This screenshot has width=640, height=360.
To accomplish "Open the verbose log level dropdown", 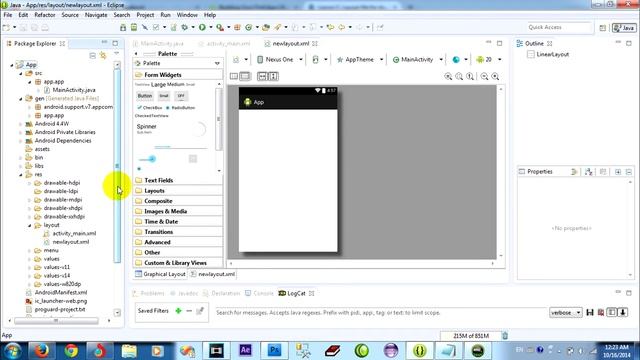I will coord(566,313).
